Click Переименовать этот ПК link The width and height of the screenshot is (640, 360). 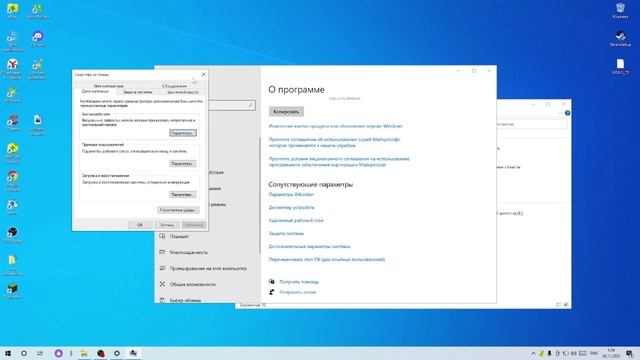point(327,260)
